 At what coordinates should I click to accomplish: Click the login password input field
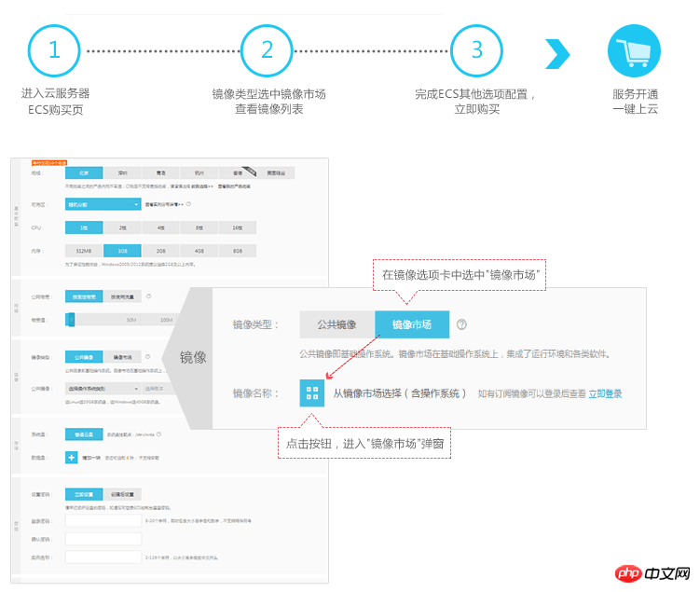point(103,520)
